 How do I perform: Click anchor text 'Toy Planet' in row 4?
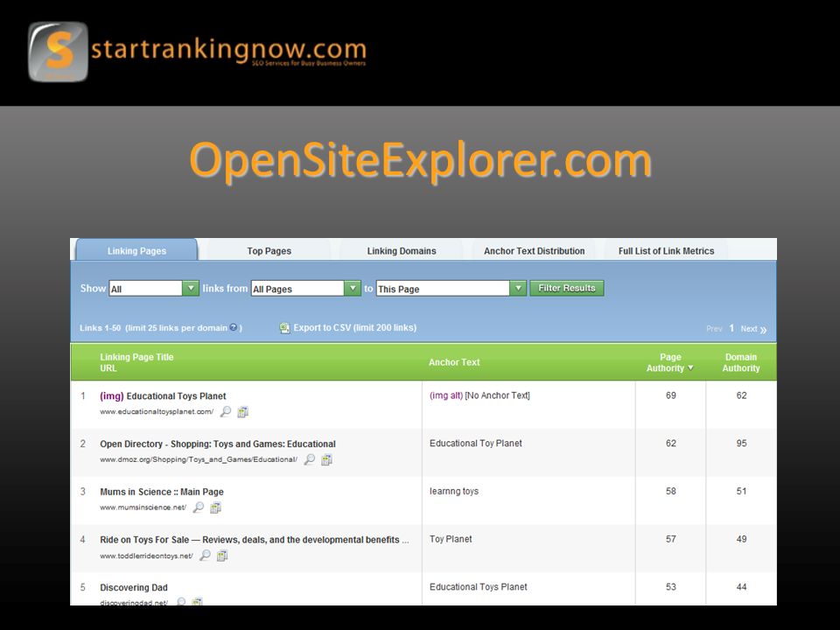tap(451, 539)
